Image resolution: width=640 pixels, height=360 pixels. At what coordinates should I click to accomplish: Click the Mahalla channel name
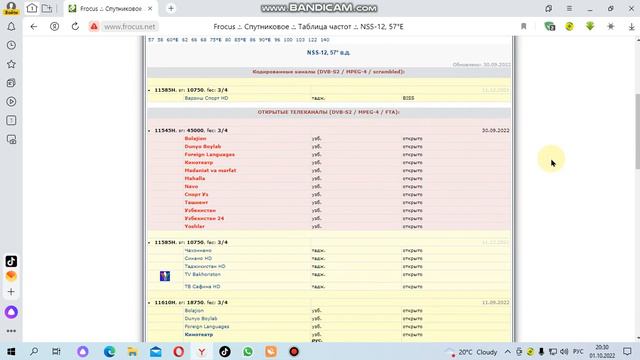point(195,178)
